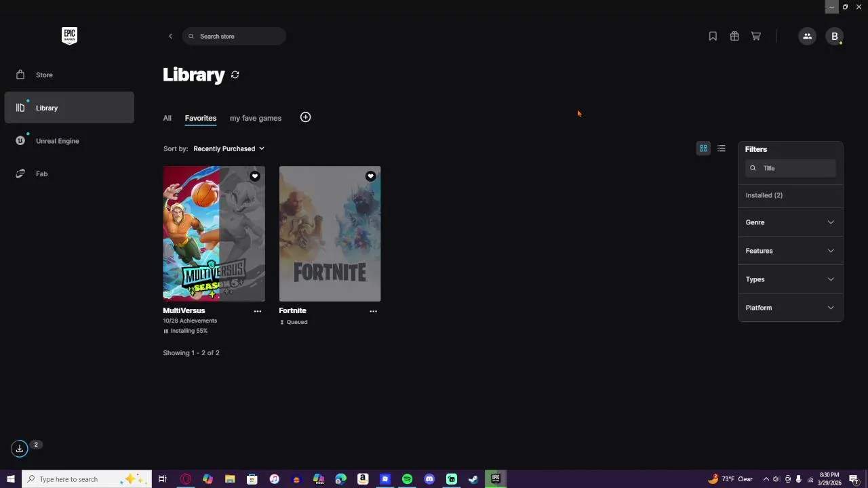868x488 pixels.
Task: Open Task View on the taskbar
Action: click(x=163, y=479)
